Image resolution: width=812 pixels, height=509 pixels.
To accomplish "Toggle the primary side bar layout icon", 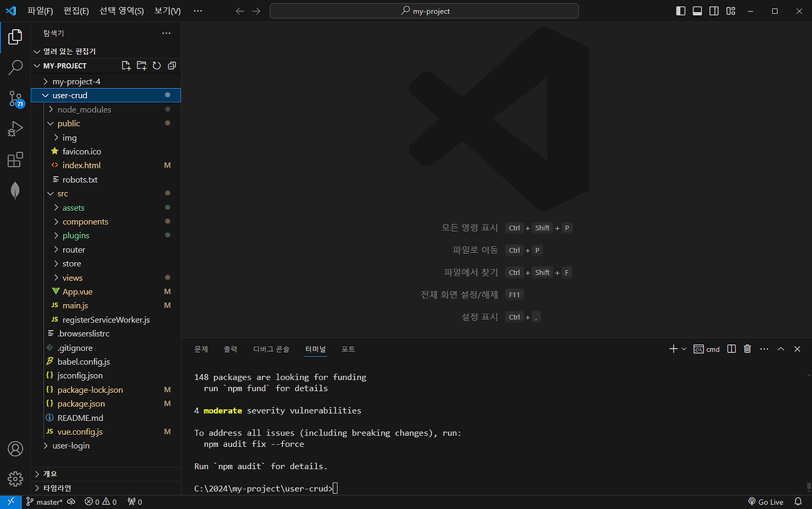I will tap(681, 11).
